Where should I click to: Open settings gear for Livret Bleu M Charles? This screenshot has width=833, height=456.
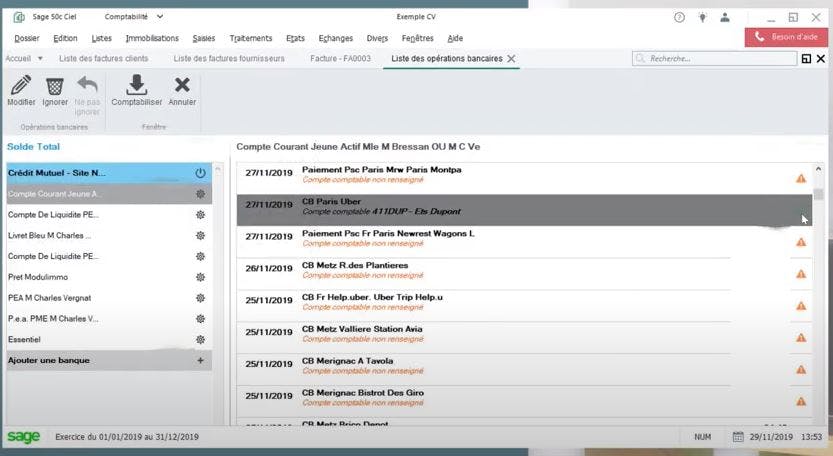(x=200, y=235)
